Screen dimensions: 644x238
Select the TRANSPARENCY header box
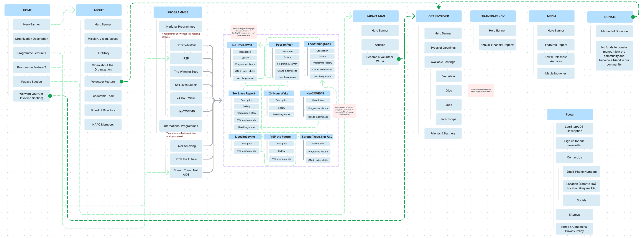pos(493,16)
